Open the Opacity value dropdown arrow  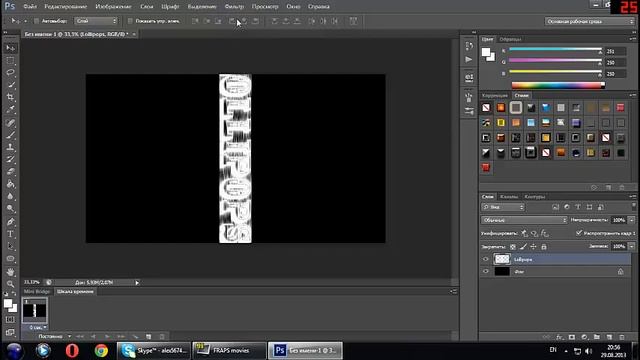click(x=632, y=220)
